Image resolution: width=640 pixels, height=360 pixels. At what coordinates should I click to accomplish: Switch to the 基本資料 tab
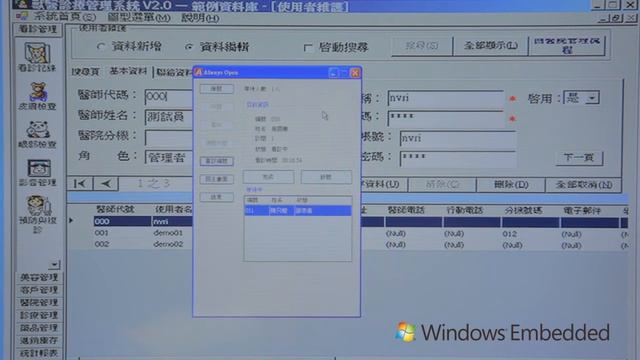tap(128, 71)
